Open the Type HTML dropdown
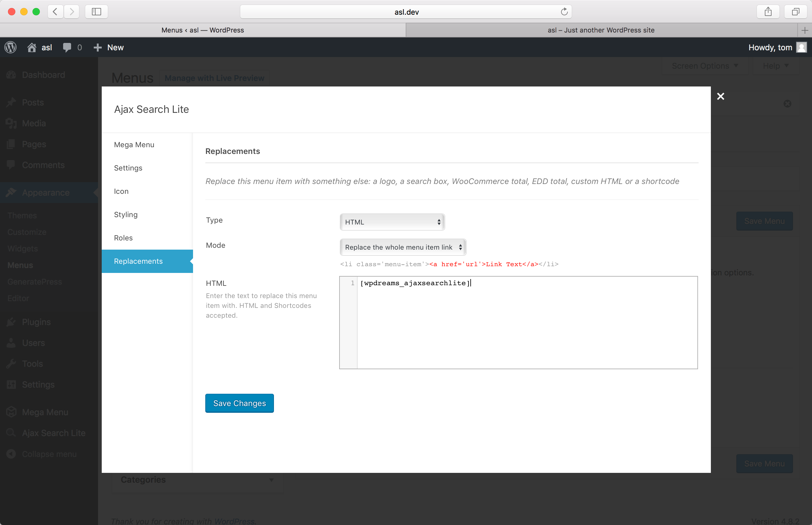The height and width of the screenshot is (525, 812). [x=392, y=222]
